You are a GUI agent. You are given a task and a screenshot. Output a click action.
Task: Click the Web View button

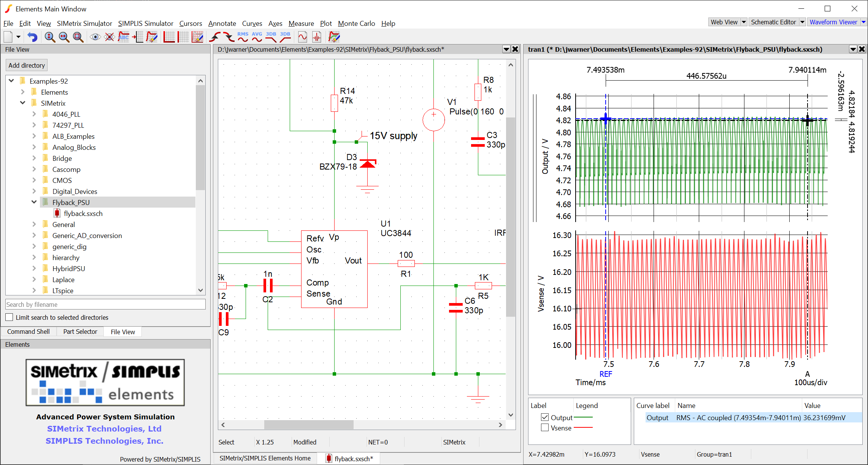[x=724, y=22]
